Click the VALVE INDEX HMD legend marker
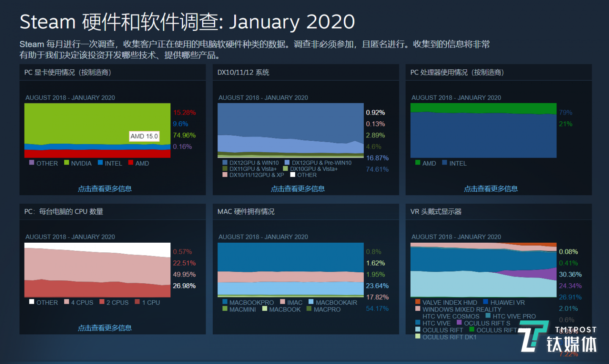 click(419, 302)
